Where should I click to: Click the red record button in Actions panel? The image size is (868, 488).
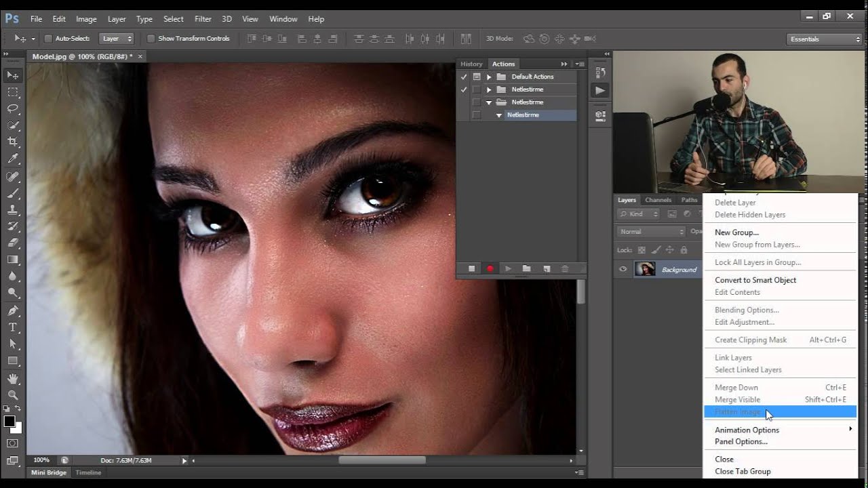pos(490,269)
